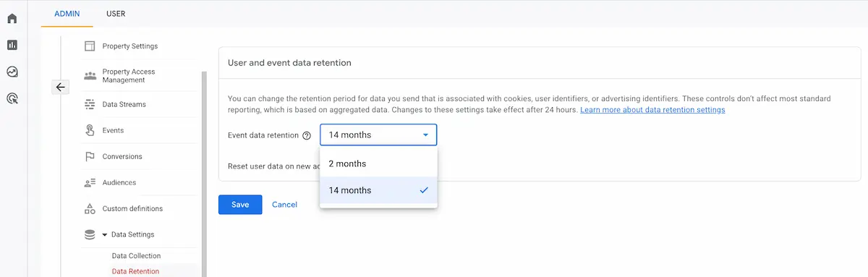Click the Event data retention help icon
The height and width of the screenshot is (277, 868).
(307, 135)
